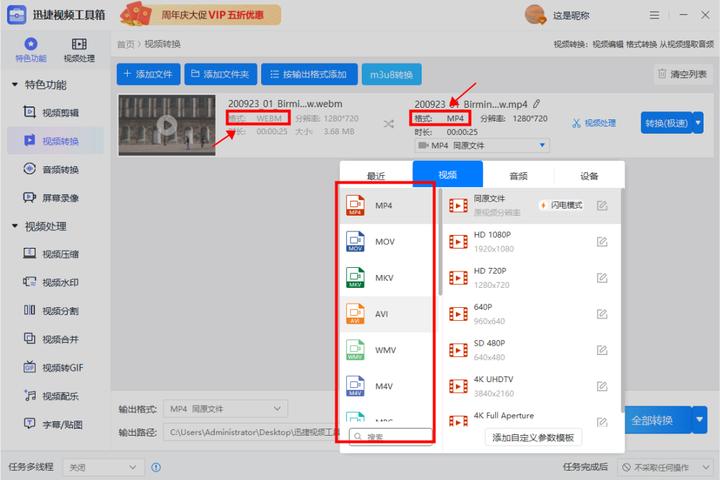Collapse the 特色功能 section in sidebar
This screenshot has width=720, height=480.
coord(13,85)
